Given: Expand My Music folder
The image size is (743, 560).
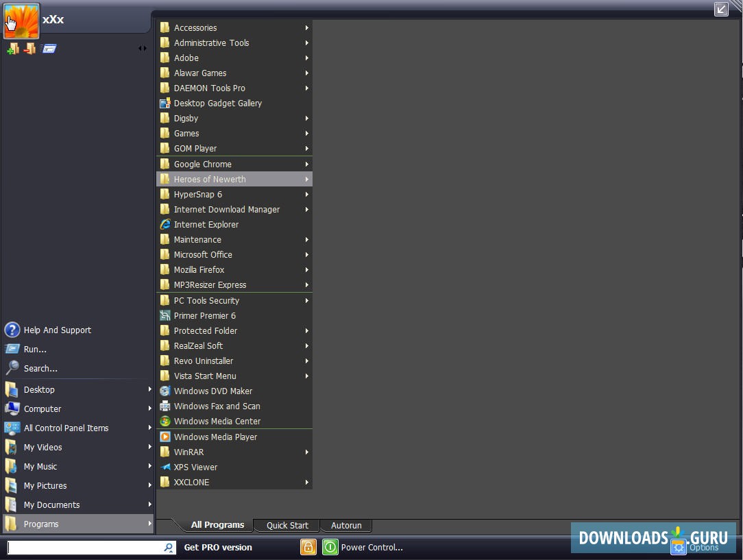Looking at the screenshot, I should (77, 466).
